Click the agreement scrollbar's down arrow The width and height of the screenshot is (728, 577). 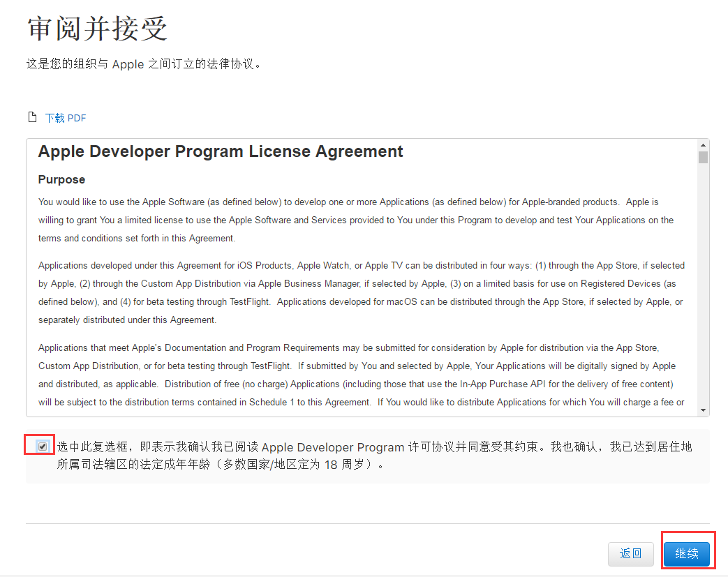[x=703, y=410]
